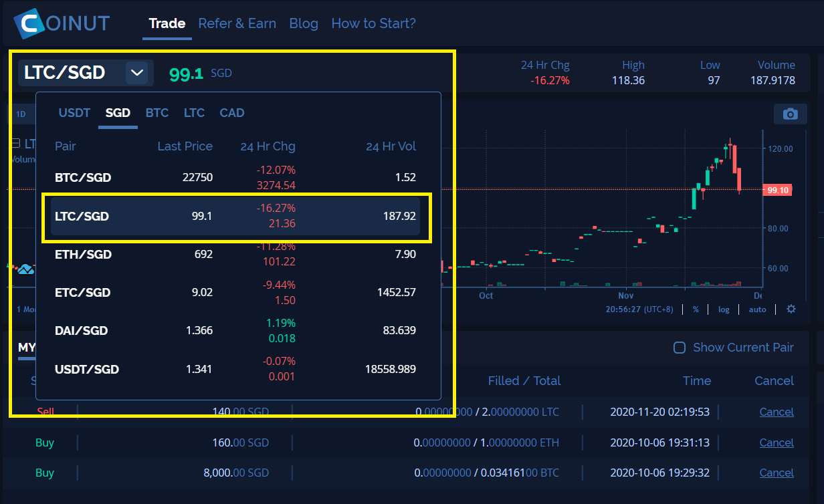Open the LTC/SGD pair selector dropdown

137,73
